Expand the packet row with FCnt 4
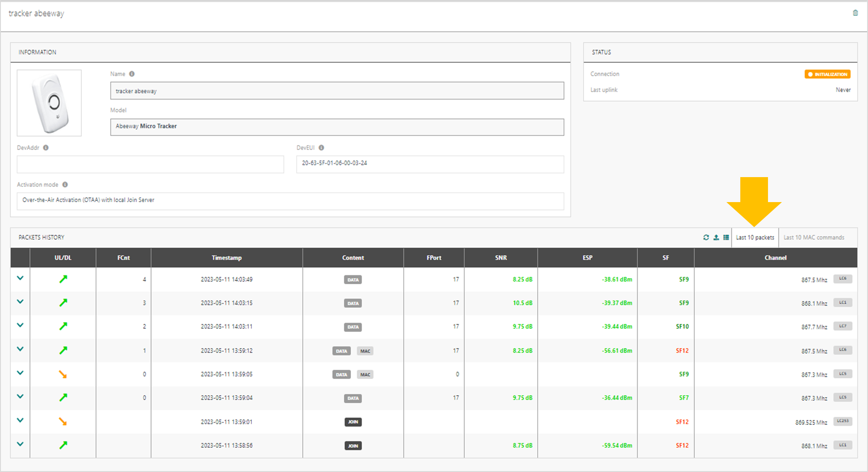This screenshot has height=472, width=868. coord(20,278)
